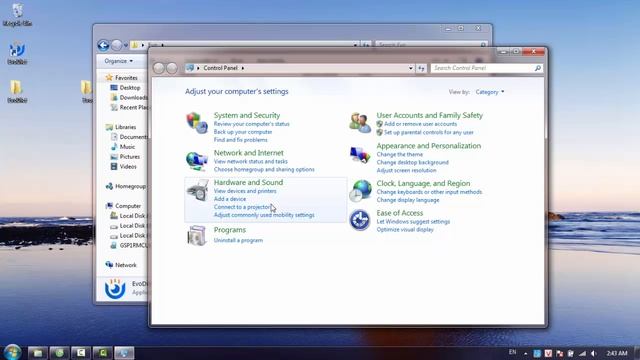Click Review your computer's status
This screenshot has width=640, height=360.
[251, 124]
